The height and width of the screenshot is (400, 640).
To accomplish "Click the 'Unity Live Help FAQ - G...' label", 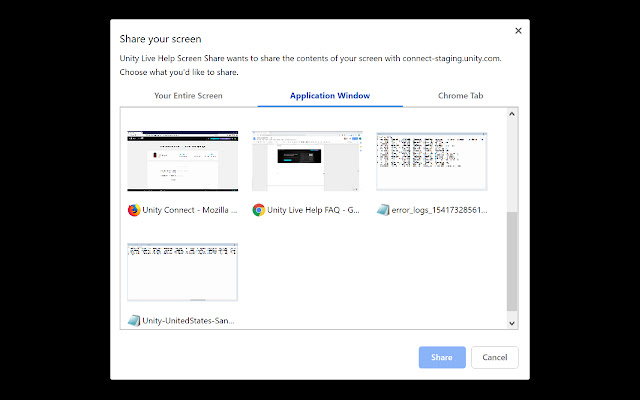I will point(313,210).
